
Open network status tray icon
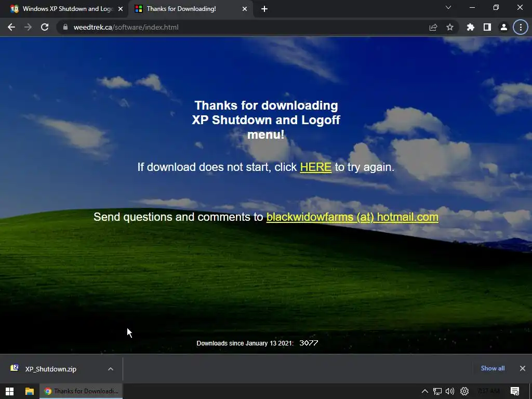click(x=437, y=391)
